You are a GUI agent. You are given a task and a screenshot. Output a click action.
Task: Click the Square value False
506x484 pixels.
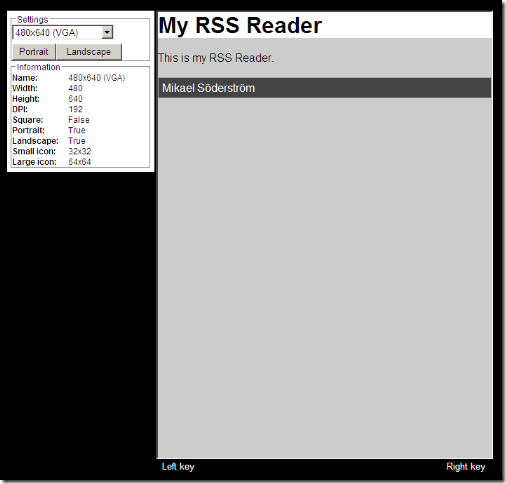click(x=79, y=120)
